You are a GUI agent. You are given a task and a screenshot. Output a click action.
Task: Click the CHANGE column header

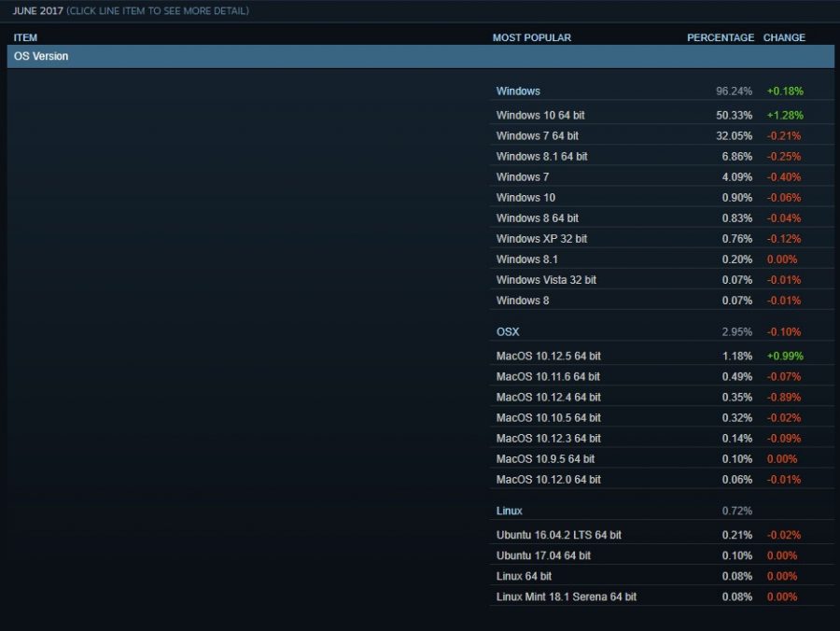coord(784,37)
